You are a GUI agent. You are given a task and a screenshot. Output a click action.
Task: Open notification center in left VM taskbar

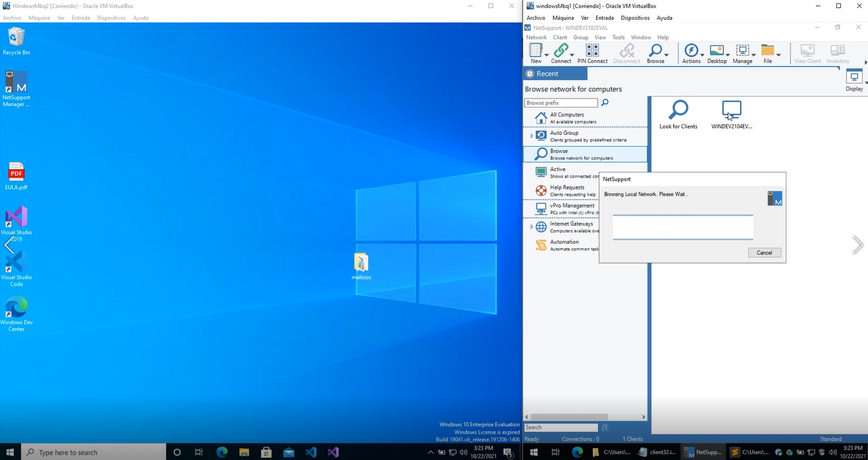coord(509,452)
